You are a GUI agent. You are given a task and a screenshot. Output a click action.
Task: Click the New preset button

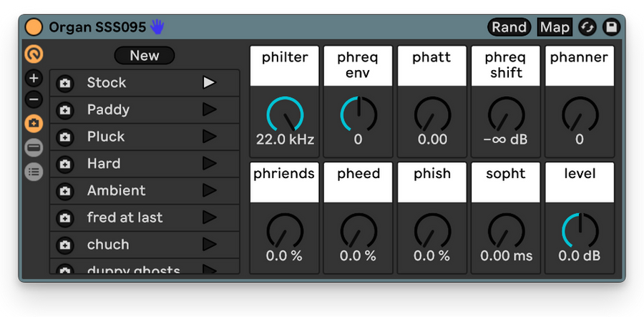point(145,55)
